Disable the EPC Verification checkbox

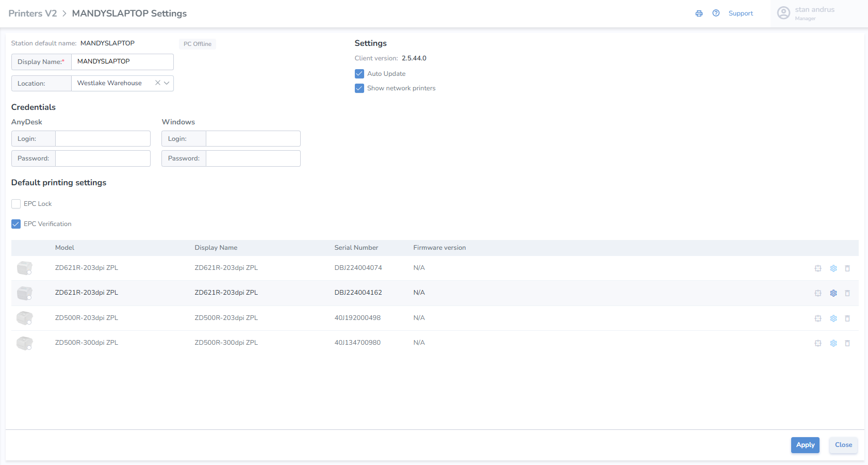16,224
